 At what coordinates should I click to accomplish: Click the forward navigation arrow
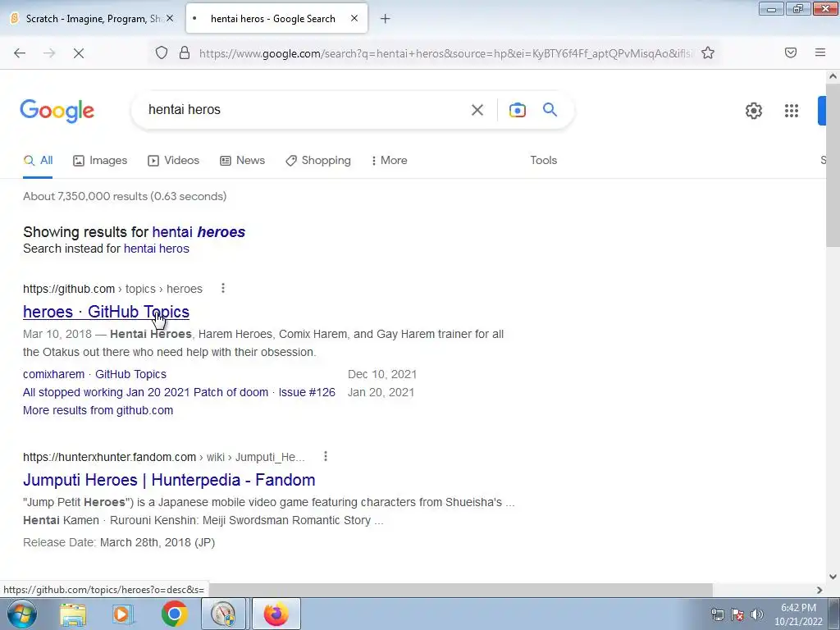click(49, 53)
